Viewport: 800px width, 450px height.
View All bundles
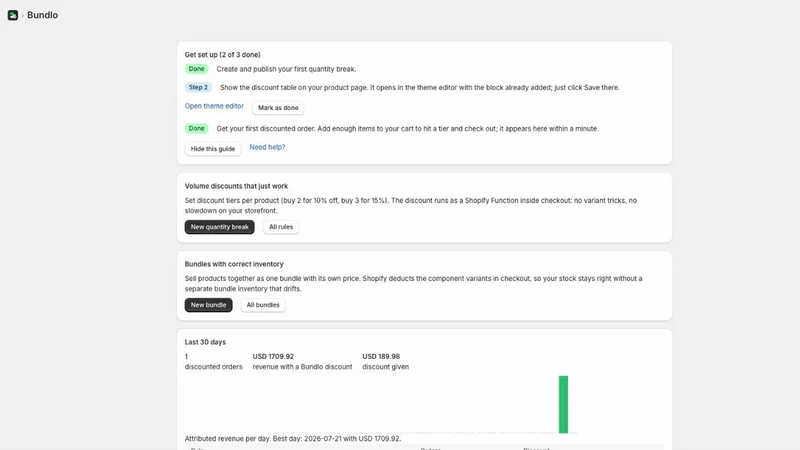coord(263,305)
